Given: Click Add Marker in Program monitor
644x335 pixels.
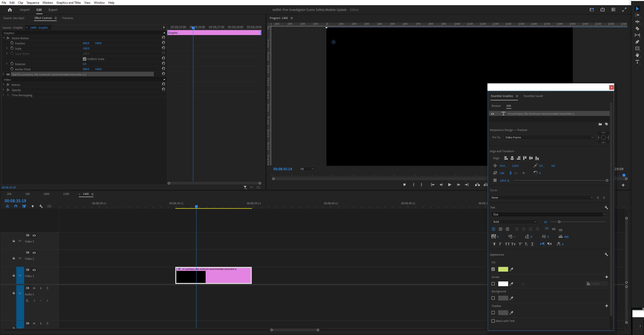Looking at the screenshot, I should (x=404, y=185).
